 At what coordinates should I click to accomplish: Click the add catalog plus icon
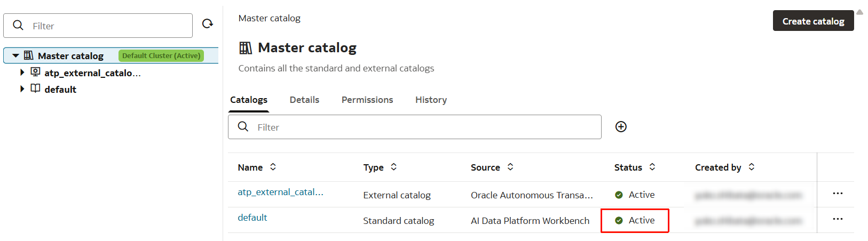[x=621, y=127]
